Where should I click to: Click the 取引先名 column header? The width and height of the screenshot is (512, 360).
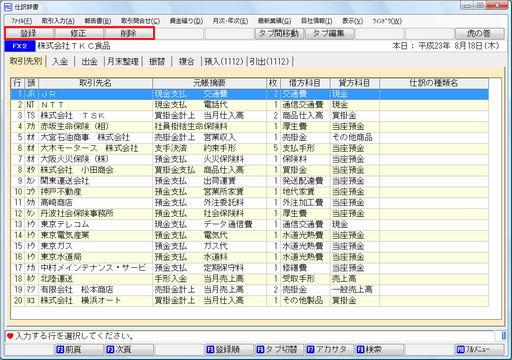95,83
